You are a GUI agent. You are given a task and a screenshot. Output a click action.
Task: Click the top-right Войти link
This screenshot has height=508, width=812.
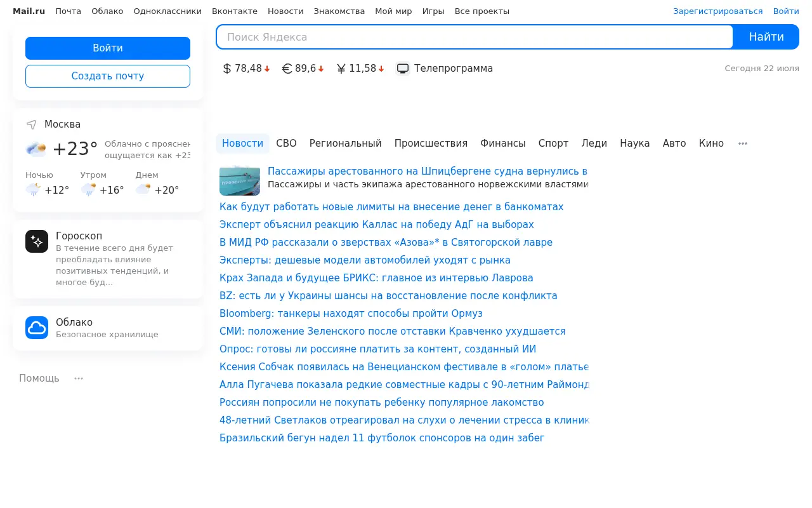(786, 11)
